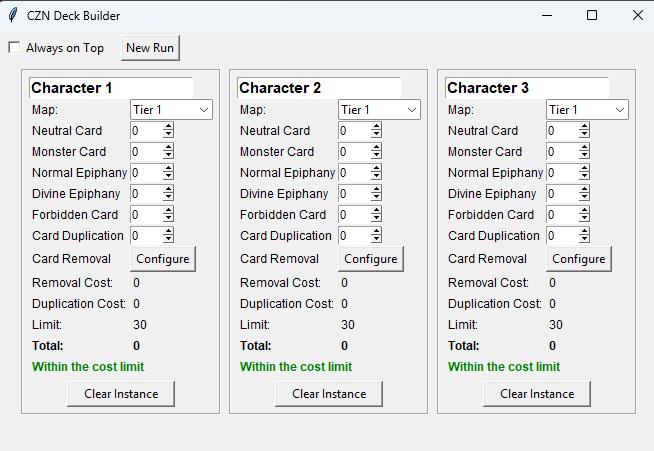Open Character 1 Map tier dropdown
Viewport: 654px width, 451px height.
pyautogui.click(x=171, y=110)
